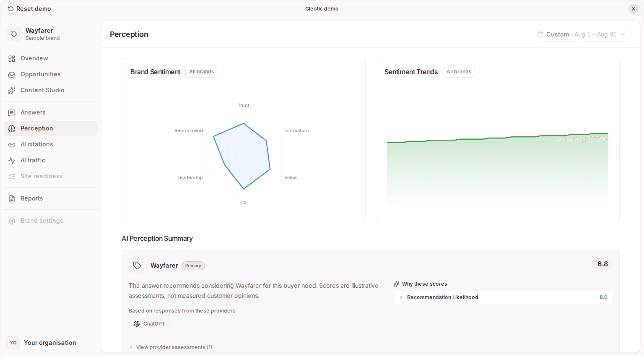
Task: Open the Reports section
Action: pyautogui.click(x=51, y=198)
